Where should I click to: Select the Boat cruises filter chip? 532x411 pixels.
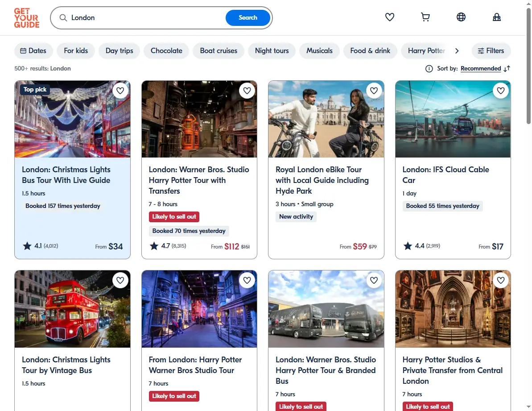coord(219,50)
